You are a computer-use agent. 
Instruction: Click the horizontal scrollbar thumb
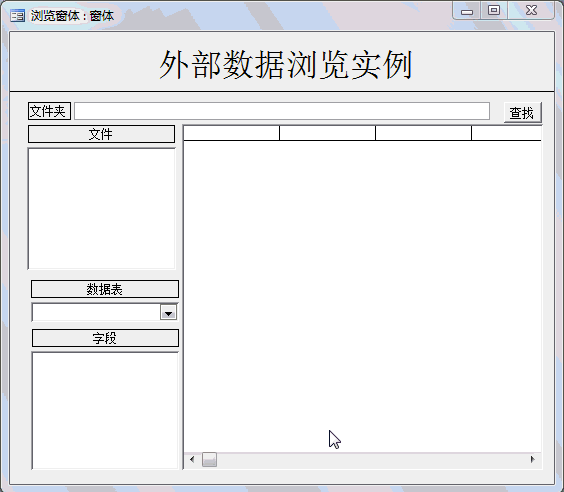(x=209, y=460)
